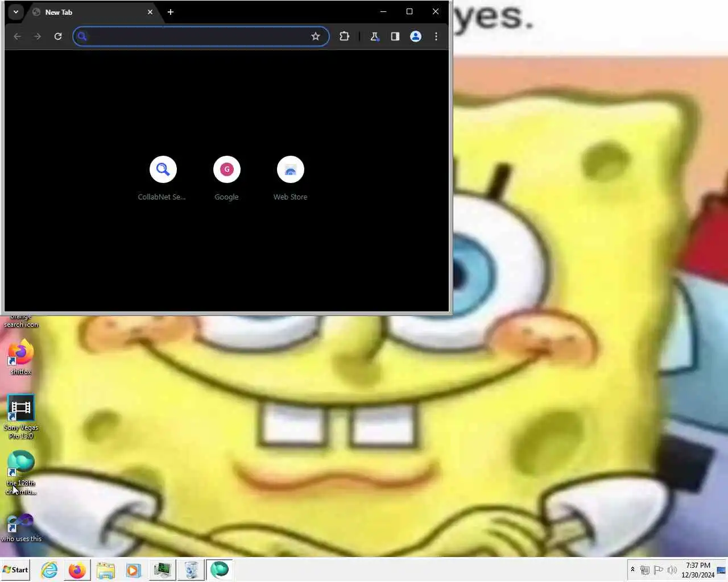The height and width of the screenshot is (582, 728).
Task: Click the 'CollabNet Se...' label text
Action: pyautogui.click(x=162, y=197)
